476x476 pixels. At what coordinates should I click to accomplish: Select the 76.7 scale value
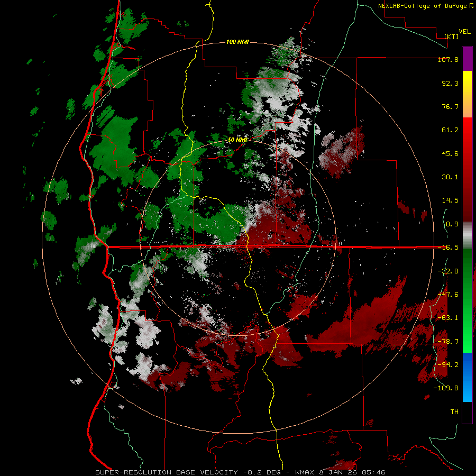(x=450, y=106)
